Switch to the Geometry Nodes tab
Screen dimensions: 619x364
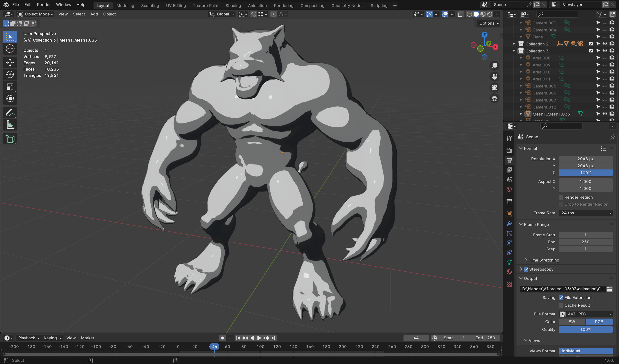click(x=347, y=5)
